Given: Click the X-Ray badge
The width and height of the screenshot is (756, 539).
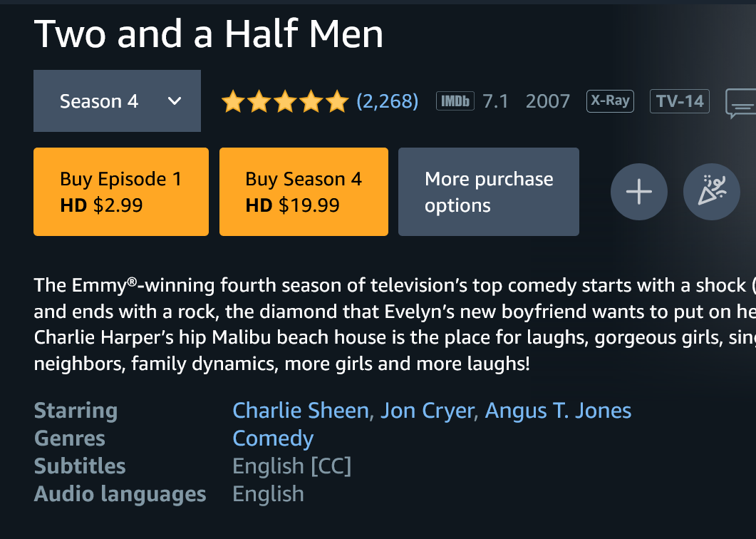Looking at the screenshot, I should point(610,101).
